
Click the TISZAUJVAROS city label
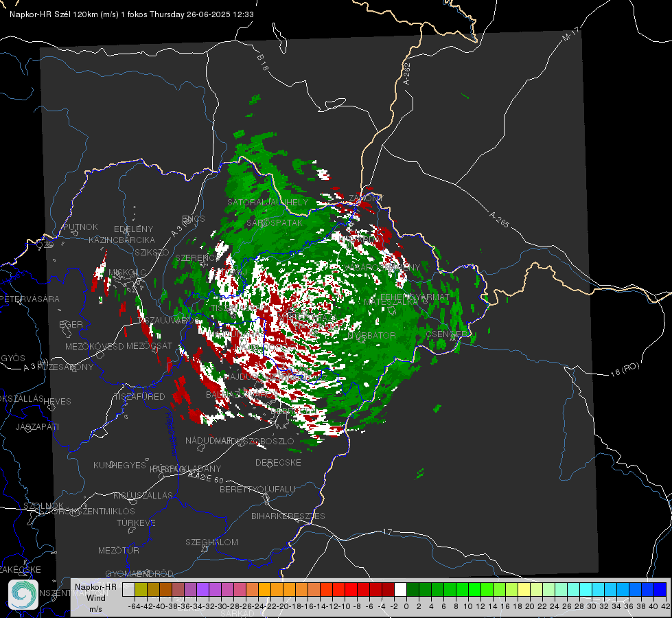coord(168,321)
